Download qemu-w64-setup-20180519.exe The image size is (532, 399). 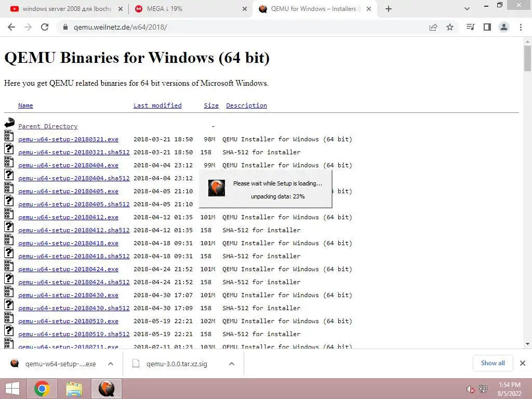pos(68,321)
